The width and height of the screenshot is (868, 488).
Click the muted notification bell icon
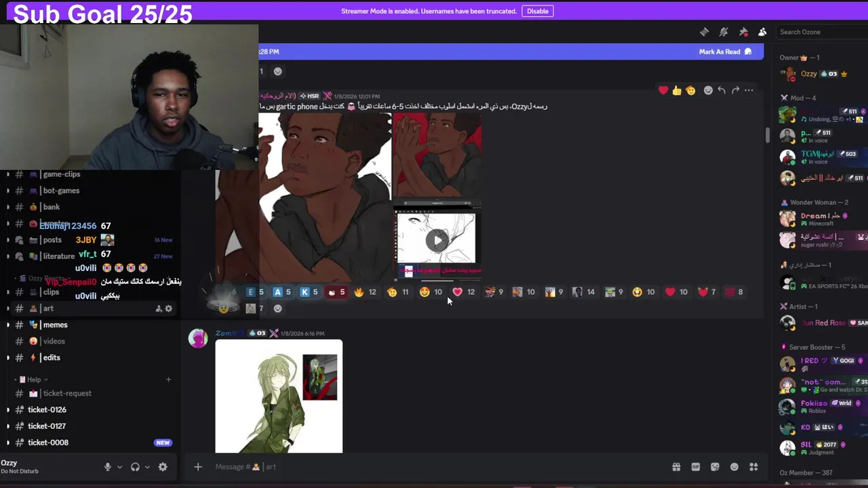[x=724, y=32]
